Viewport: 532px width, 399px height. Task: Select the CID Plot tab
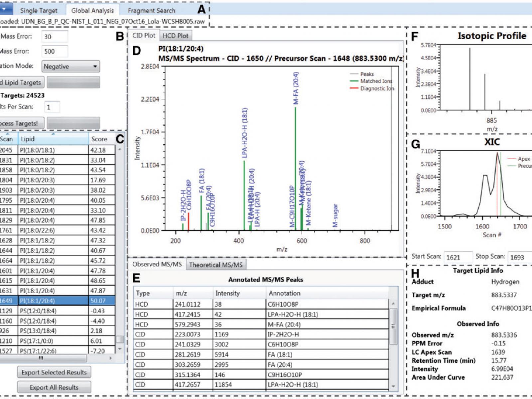pyautogui.click(x=144, y=36)
